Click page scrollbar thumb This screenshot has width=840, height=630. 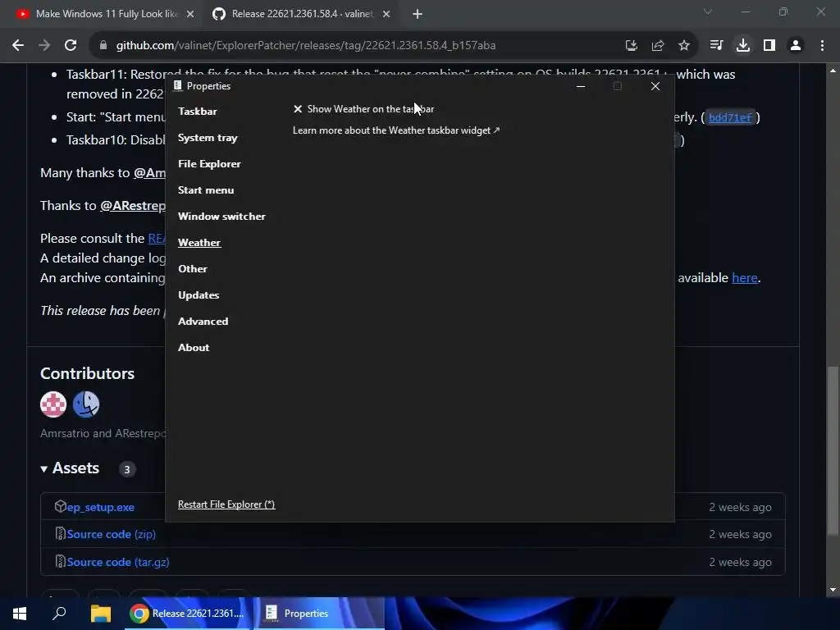tap(833, 450)
